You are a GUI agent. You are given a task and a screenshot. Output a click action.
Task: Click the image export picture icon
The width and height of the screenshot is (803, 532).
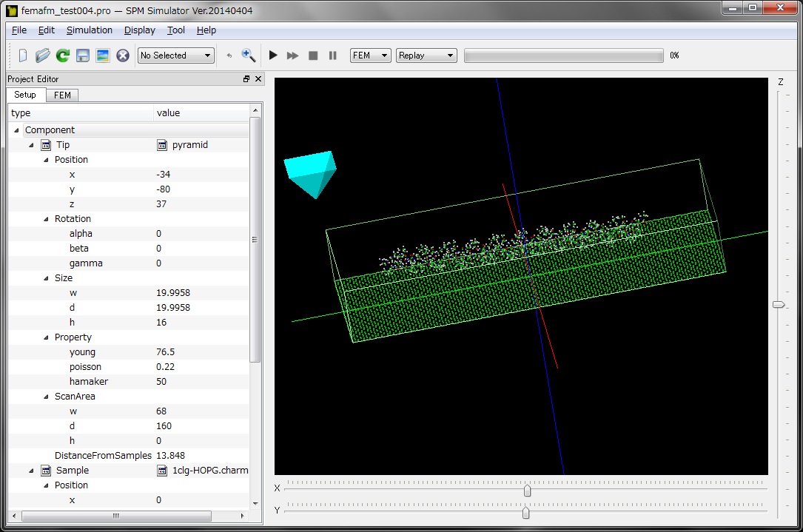(x=103, y=55)
